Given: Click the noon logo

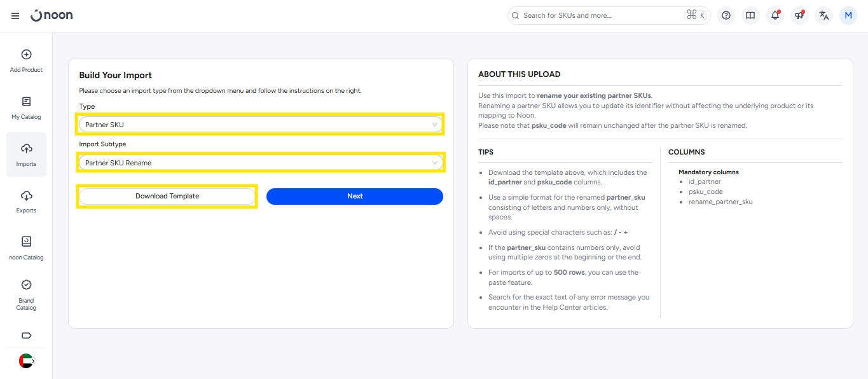Looking at the screenshot, I should 52,15.
